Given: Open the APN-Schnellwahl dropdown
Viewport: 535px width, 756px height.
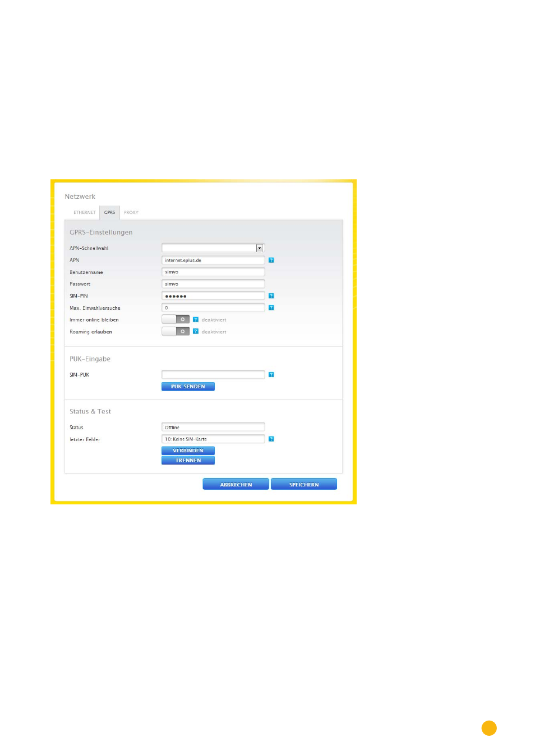Looking at the screenshot, I should [x=259, y=248].
